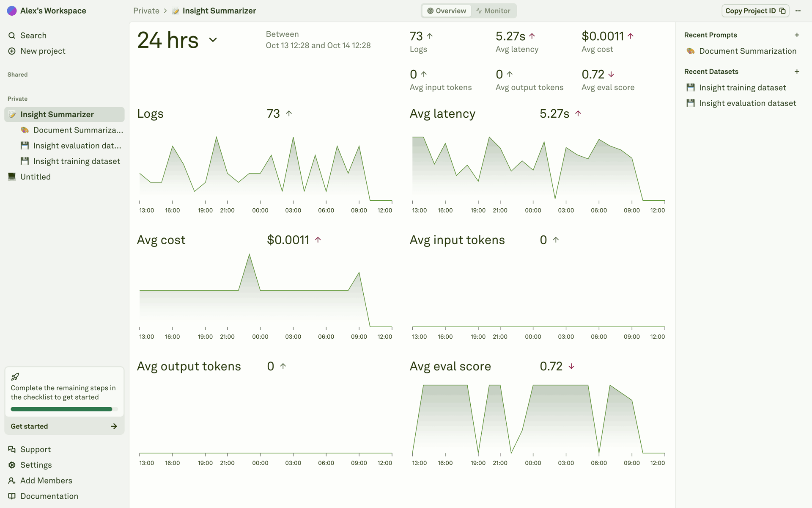812x508 pixels.
Task: Click the Settings gear icon
Action: click(12, 465)
